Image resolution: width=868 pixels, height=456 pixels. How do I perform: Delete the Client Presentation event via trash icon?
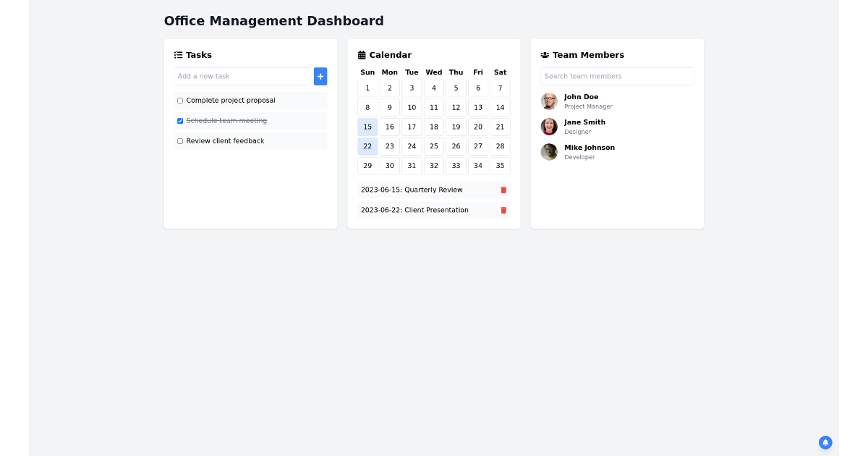(503, 210)
